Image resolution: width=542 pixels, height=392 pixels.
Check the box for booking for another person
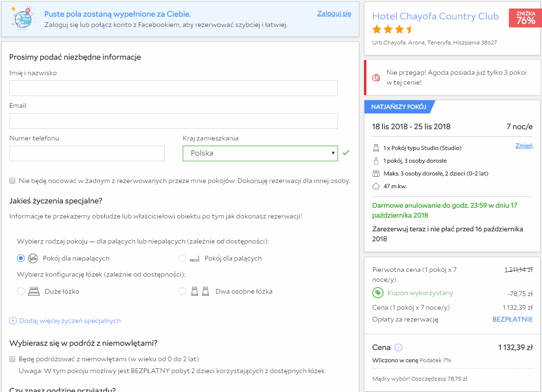pyautogui.click(x=12, y=181)
